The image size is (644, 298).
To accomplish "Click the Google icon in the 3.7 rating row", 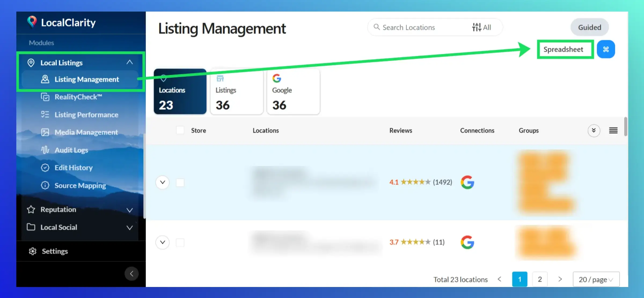I will coord(467,242).
